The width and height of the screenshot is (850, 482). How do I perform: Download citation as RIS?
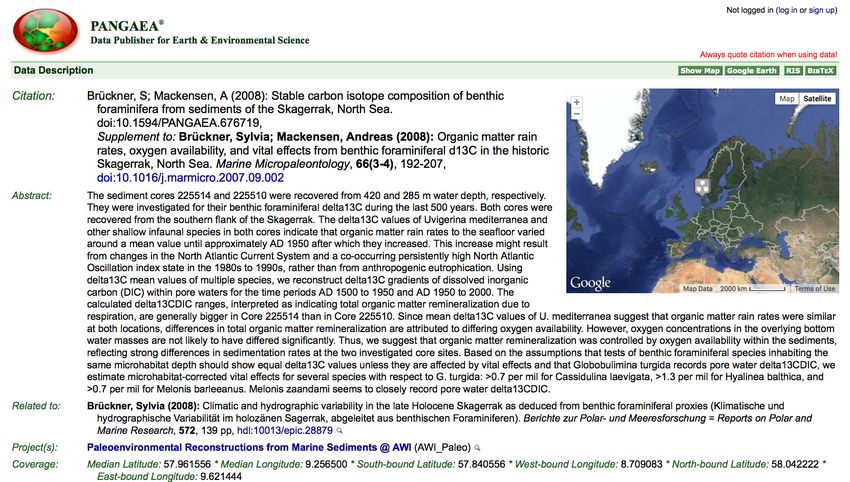(793, 70)
